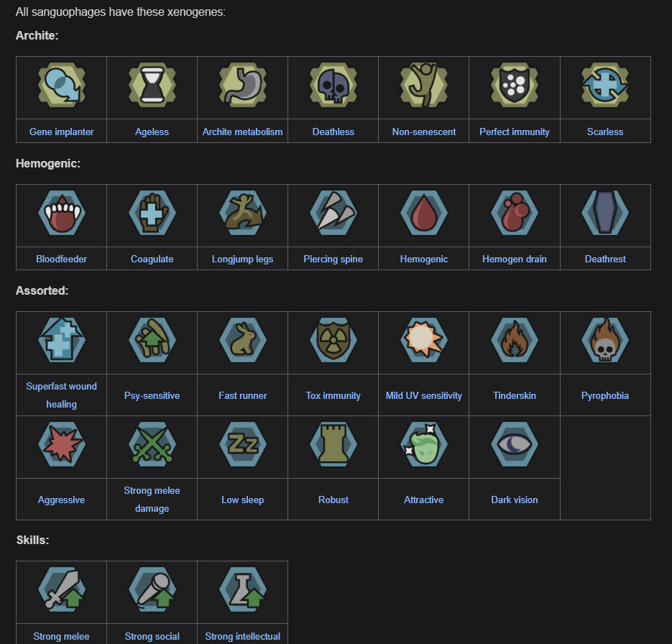Click the Bloodfeeder fangs icon
The height and width of the screenshot is (644, 672).
click(61, 213)
